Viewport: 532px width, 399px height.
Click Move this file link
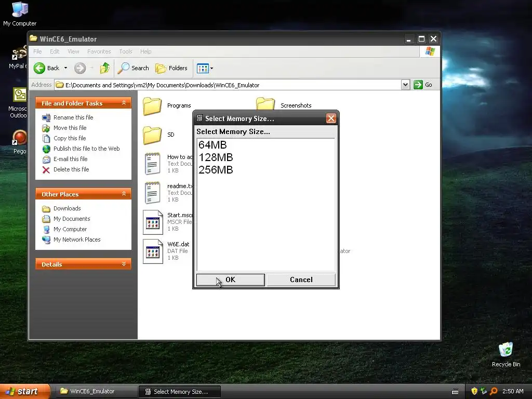click(70, 128)
